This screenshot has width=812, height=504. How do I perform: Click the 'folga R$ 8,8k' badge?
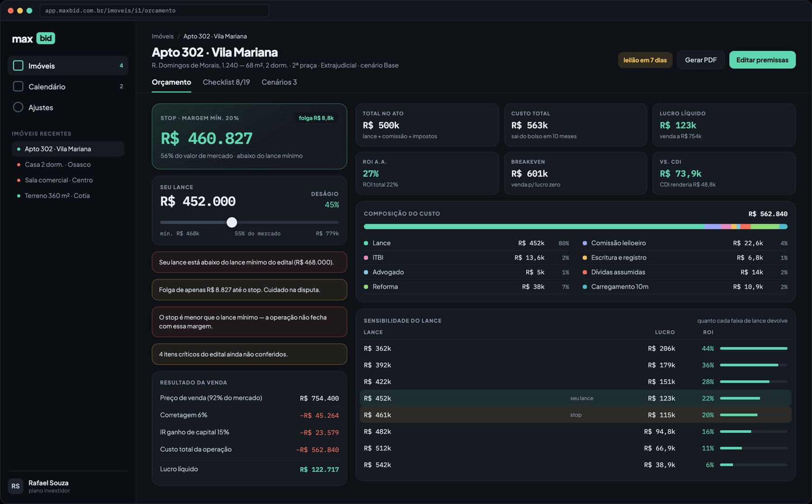tap(316, 118)
